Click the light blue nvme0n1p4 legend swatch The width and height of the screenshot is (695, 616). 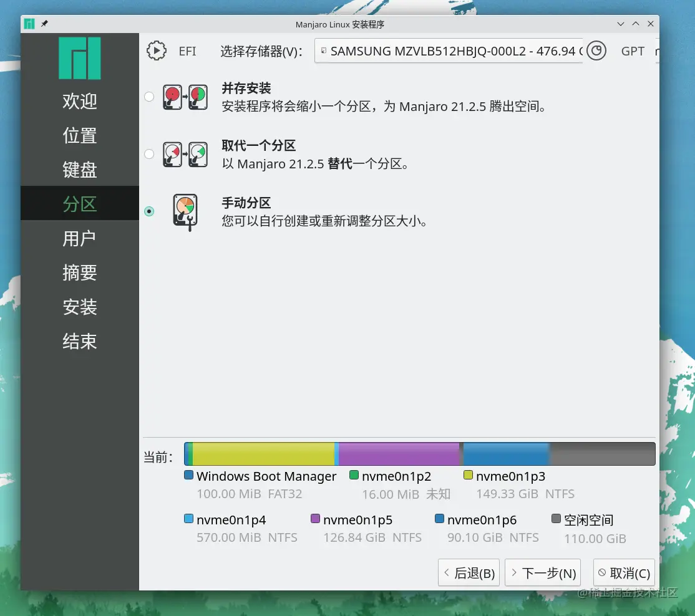click(x=189, y=519)
